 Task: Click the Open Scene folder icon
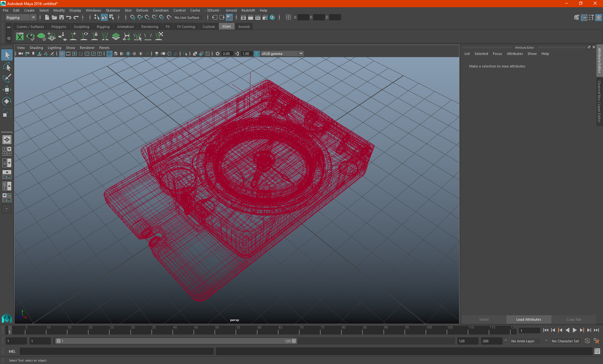point(54,18)
